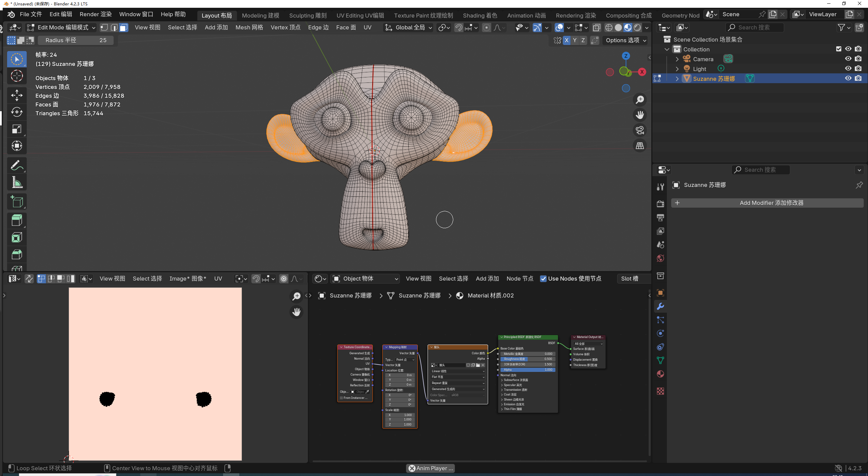The image size is (868, 476).
Task: Open the Physics properties tab
Action: [660, 333]
